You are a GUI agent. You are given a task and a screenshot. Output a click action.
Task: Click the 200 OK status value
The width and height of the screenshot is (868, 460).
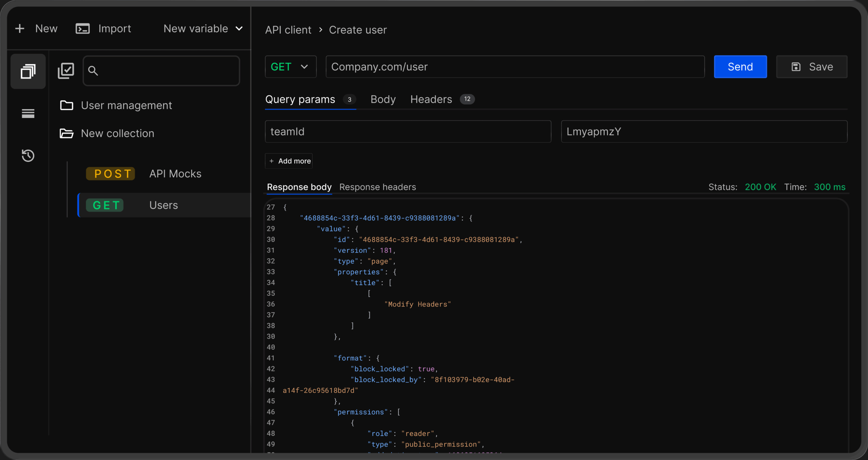click(x=760, y=187)
